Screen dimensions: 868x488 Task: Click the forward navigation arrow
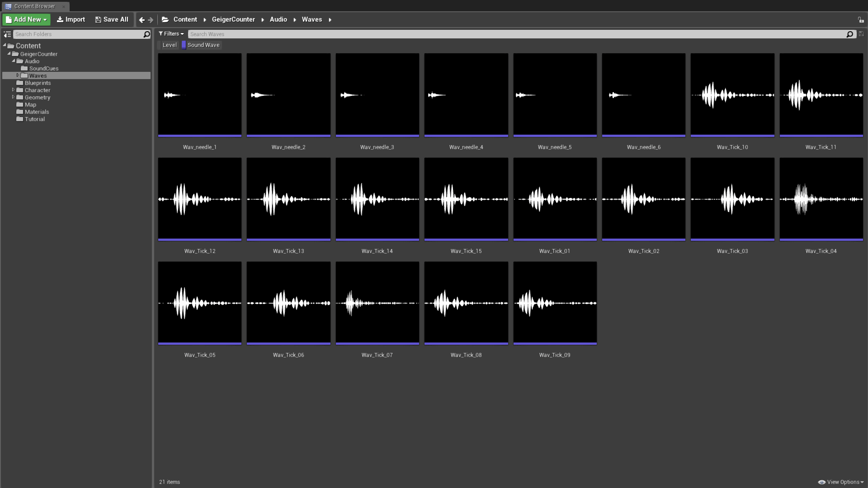click(151, 20)
